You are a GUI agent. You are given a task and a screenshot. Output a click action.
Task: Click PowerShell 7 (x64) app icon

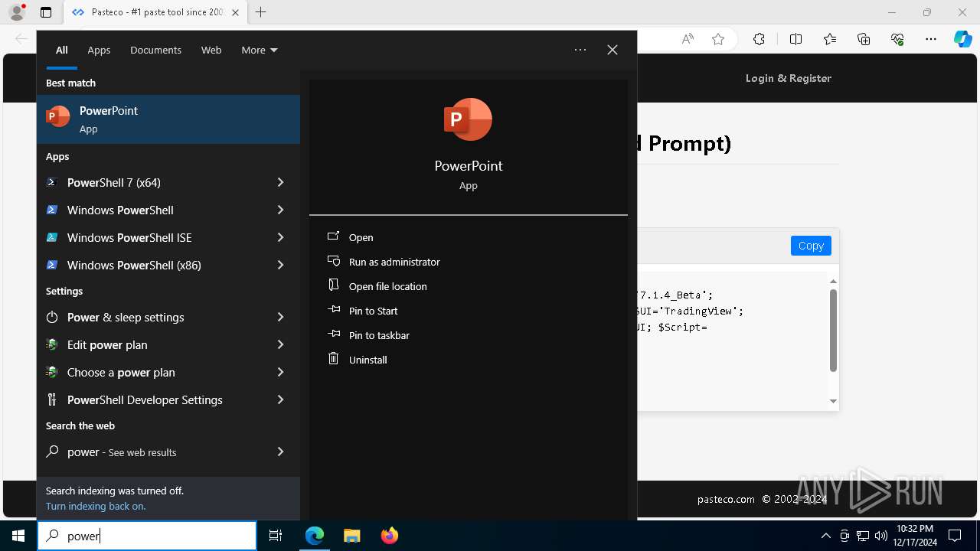[x=52, y=182]
